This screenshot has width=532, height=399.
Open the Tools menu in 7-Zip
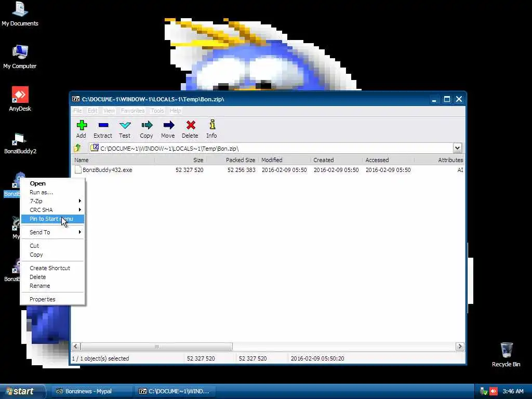click(157, 111)
